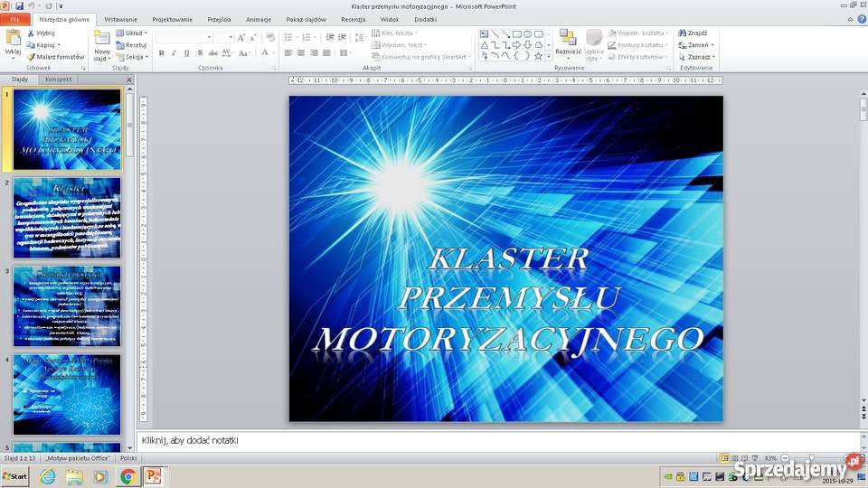This screenshot has width=868, height=488.
Task: Select the star shape in shapes gallery
Action: (538, 56)
